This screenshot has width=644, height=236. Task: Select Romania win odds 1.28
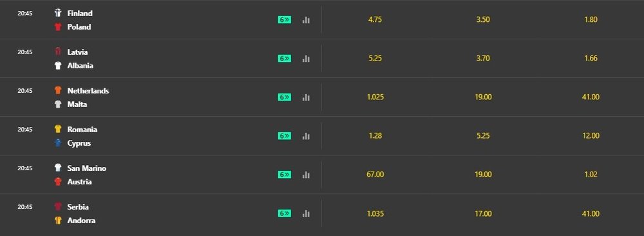tap(375, 135)
